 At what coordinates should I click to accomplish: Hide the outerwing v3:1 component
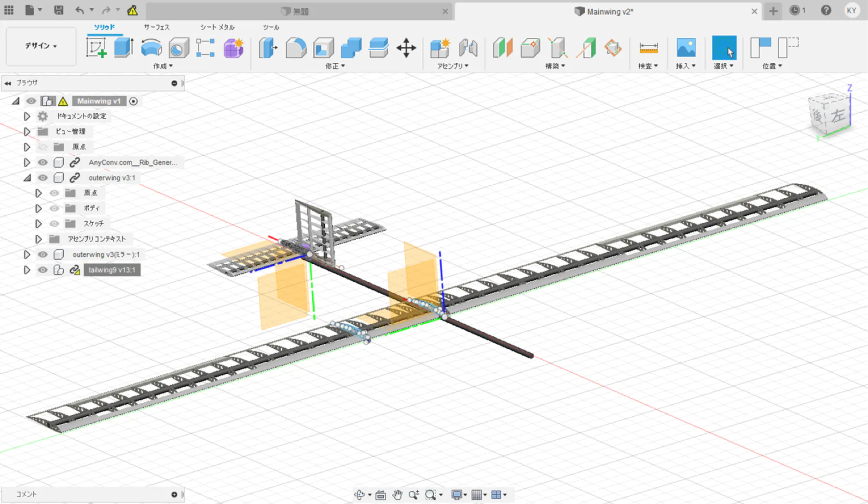click(42, 178)
